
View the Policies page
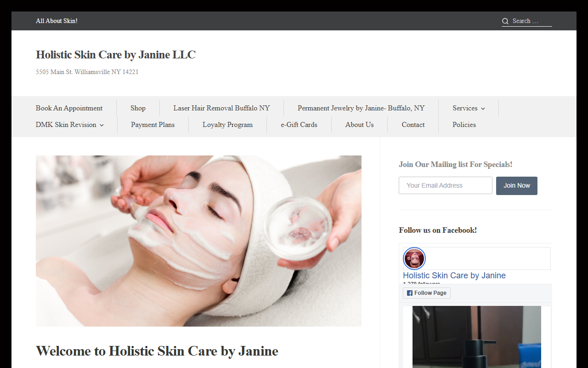point(464,125)
